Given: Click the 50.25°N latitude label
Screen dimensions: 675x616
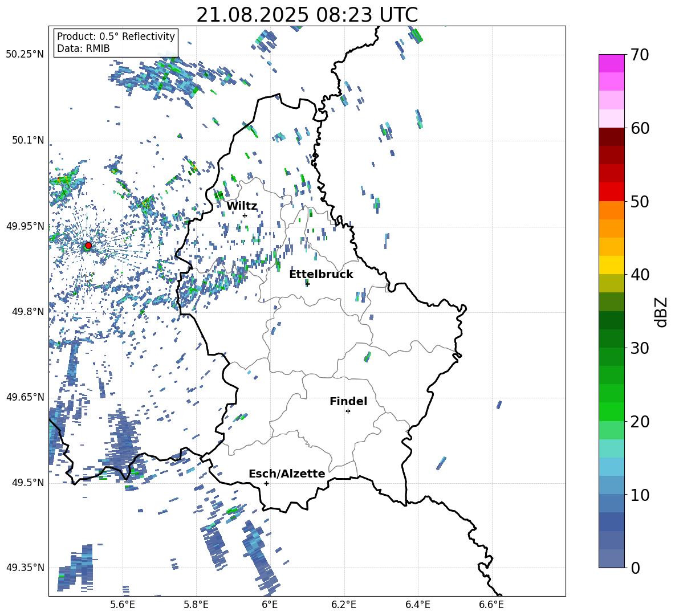Looking at the screenshot, I should pyautogui.click(x=25, y=55).
